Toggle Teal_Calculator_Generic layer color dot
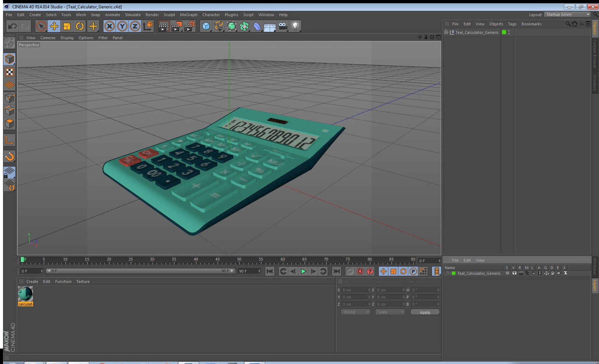This screenshot has height=364, width=599. pyautogui.click(x=454, y=273)
